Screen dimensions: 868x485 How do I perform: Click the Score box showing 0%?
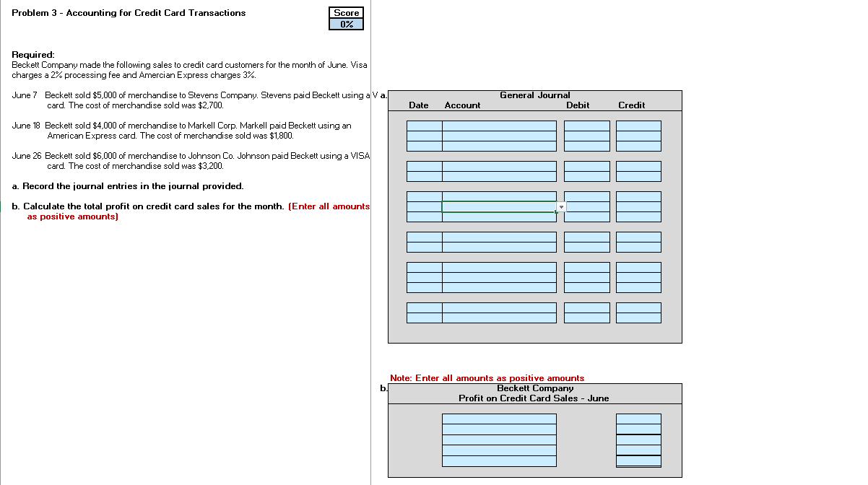346,22
